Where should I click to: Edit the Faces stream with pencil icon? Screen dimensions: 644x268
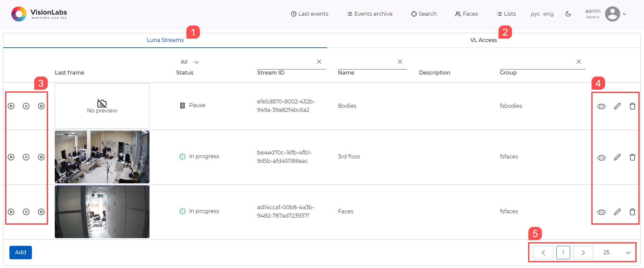point(617,212)
